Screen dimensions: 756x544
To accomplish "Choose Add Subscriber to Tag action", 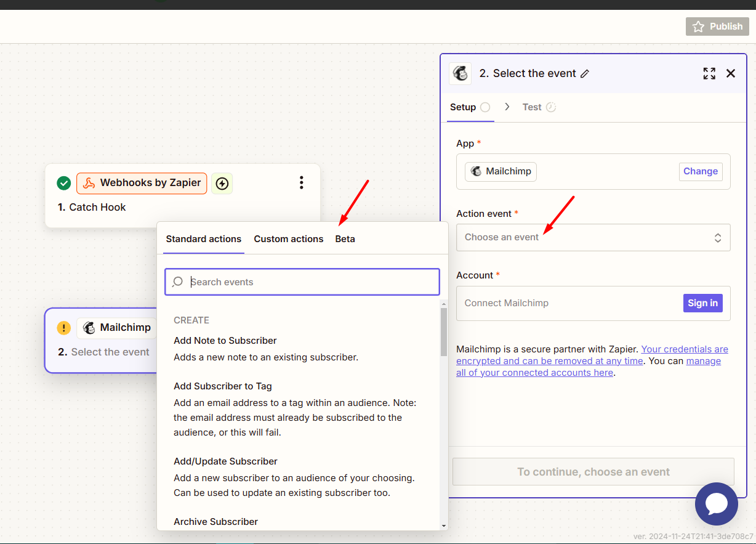I will tap(296, 409).
